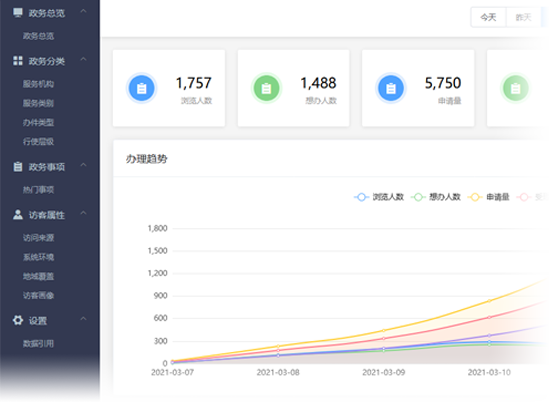Click the monitor icon beside 政务总览 header
The height and width of the screenshot is (402, 550).
pyautogui.click(x=18, y=13)
